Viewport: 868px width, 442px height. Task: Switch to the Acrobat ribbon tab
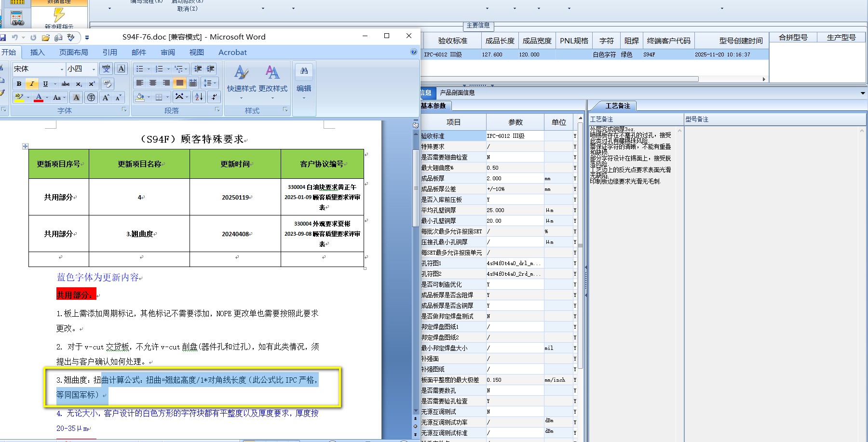(x=232, y=52)
